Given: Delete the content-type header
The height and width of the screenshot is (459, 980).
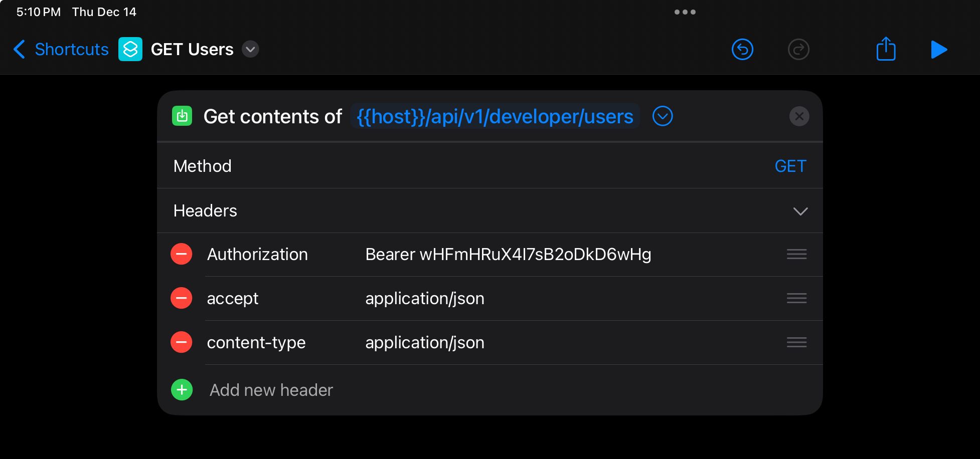Looking at the screenshot, I should 182,343.
